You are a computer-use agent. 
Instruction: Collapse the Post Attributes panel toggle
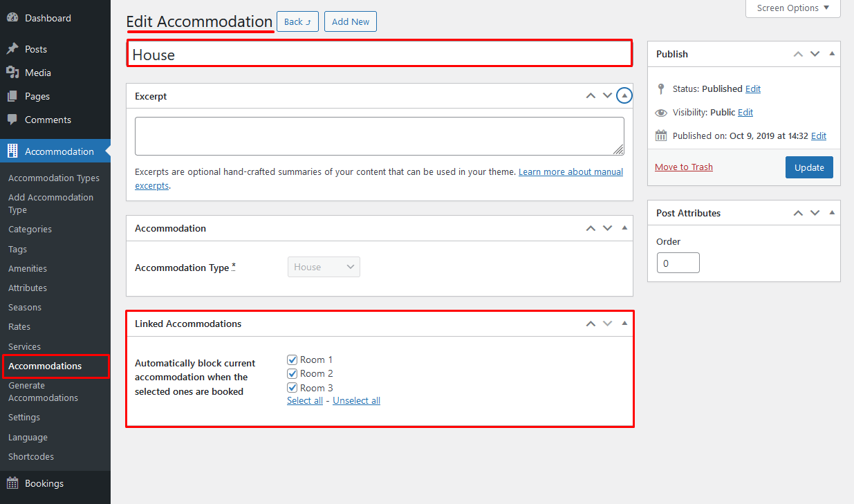click(832, 212)
